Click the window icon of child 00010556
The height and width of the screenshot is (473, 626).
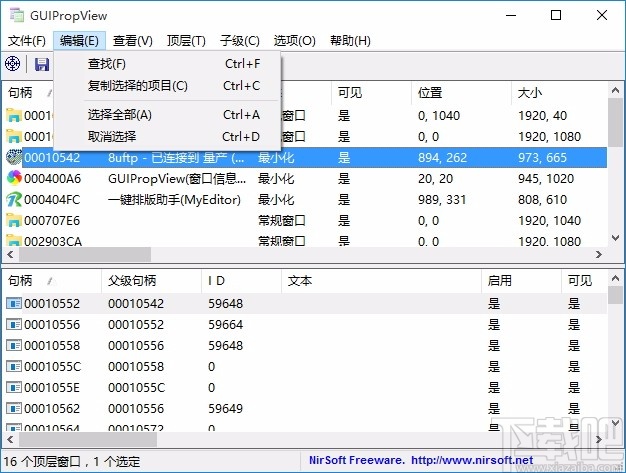14,324
